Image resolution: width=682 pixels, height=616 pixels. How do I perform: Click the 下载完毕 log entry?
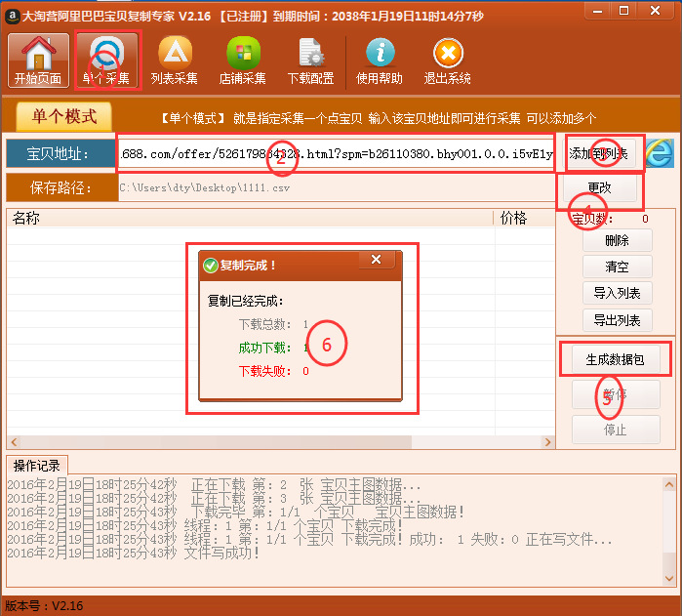(x=236, y=512)
